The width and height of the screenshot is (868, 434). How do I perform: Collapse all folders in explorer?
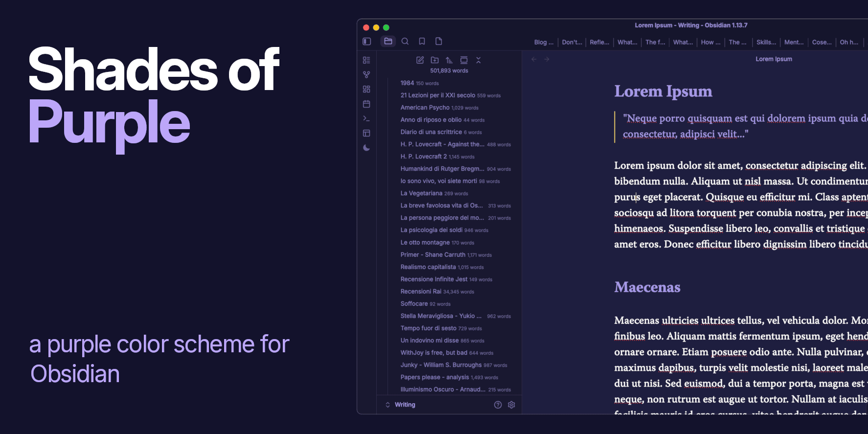(479, 60)
